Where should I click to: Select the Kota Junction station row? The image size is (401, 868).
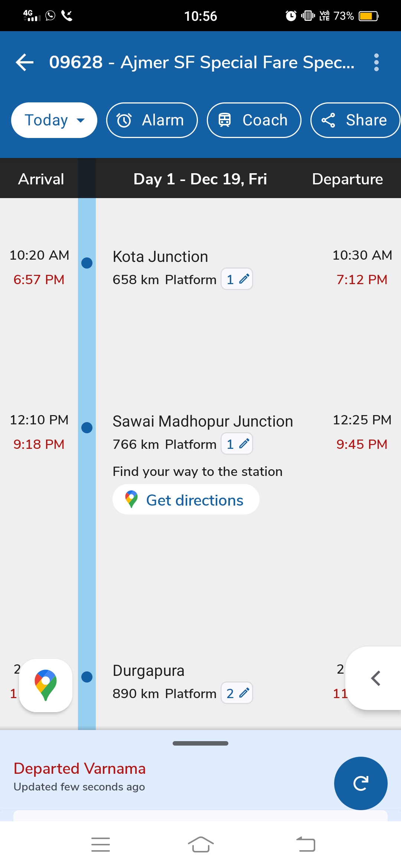(160, 257)
